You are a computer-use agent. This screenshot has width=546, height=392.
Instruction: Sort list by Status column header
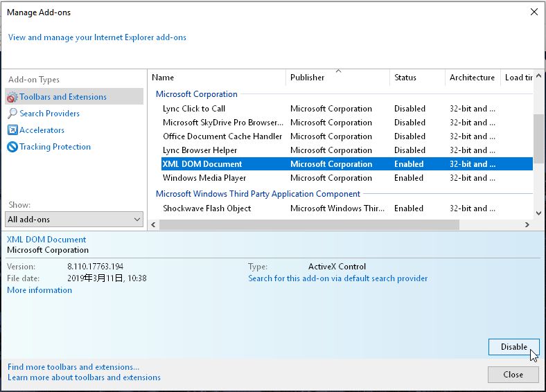tap(417, 78)
